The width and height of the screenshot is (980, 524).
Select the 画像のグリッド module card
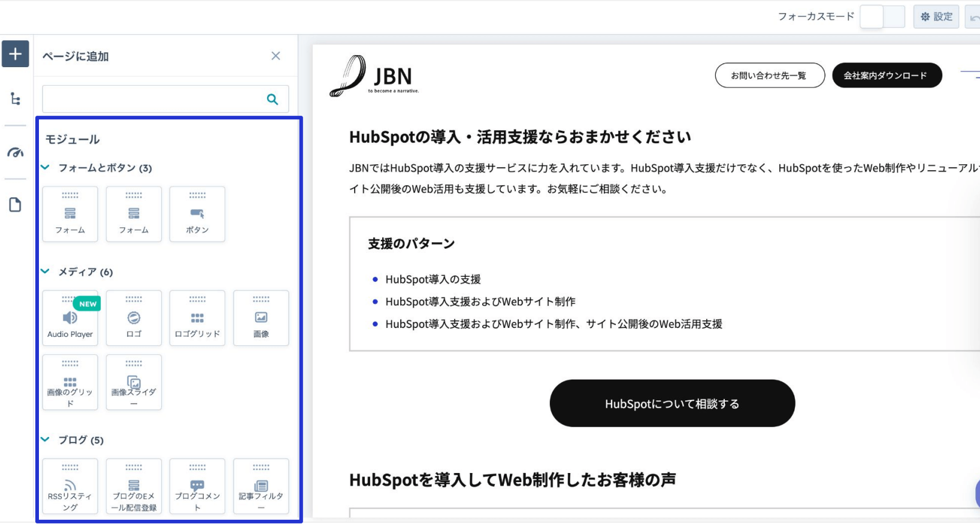[x=70, y=383]
